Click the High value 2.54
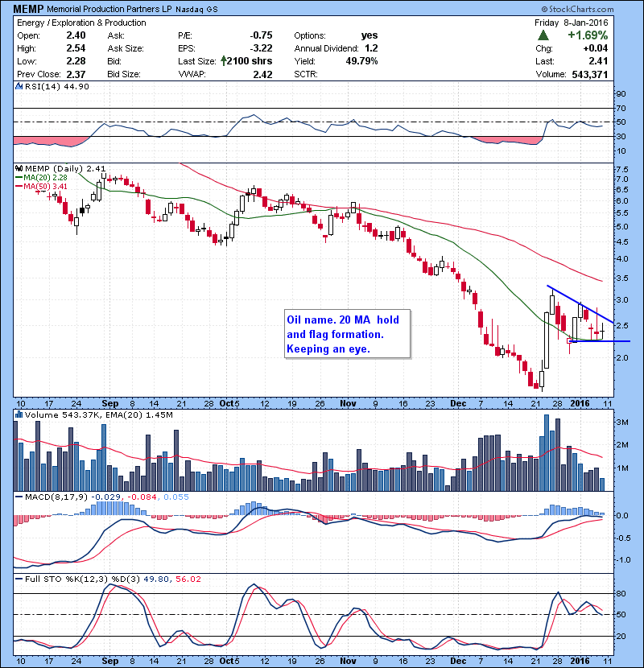This screenshot has width=644, height=668. tap(76, 48)
